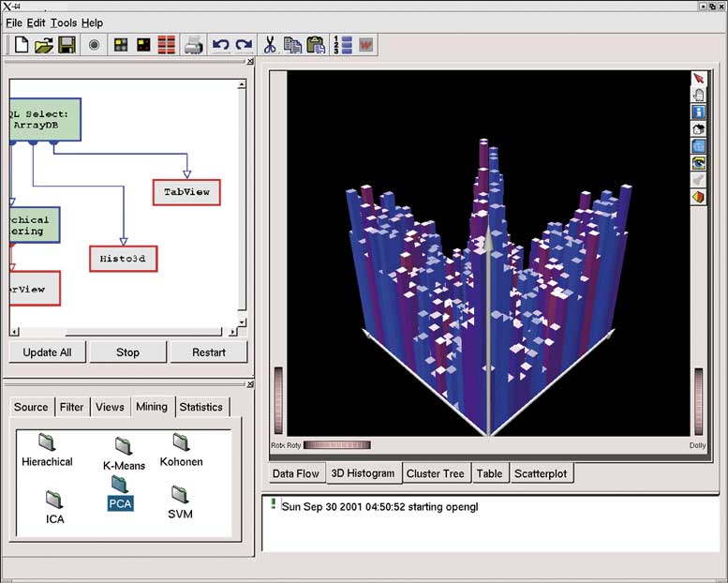Image resolution: width=728 pixels, height=583 pixels.
Task: Click the Undo arrow in toolbar
Action: 220,44
